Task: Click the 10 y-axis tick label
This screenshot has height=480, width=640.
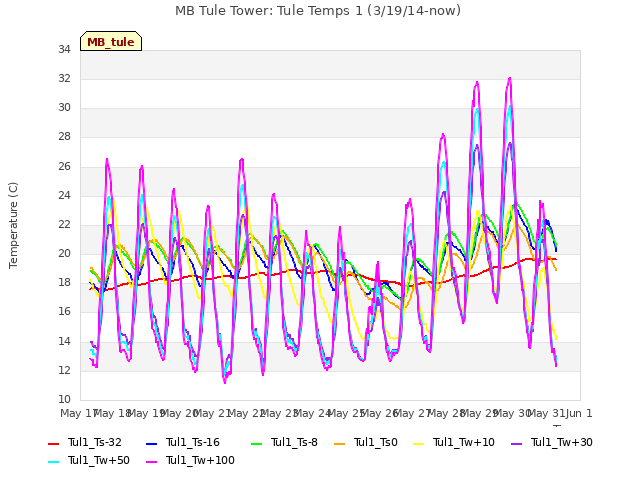Action: coord(64,400)
